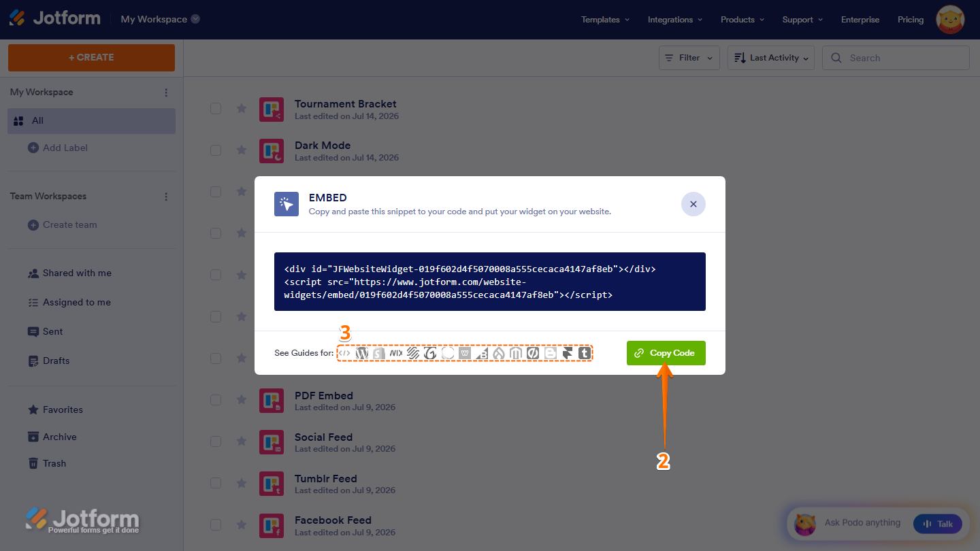Select the Tumblr Feed checkbox
The height and width of the screenshot is (551, 980).
coord(216,483)
